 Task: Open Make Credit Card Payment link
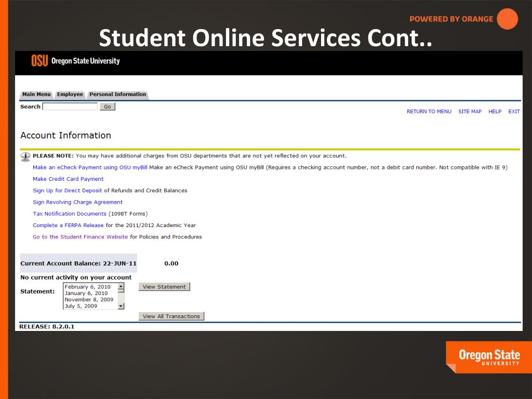tap(68, 179)
